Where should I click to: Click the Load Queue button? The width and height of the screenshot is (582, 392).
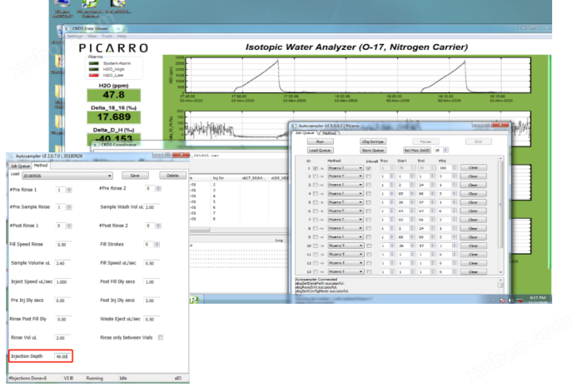321,150
